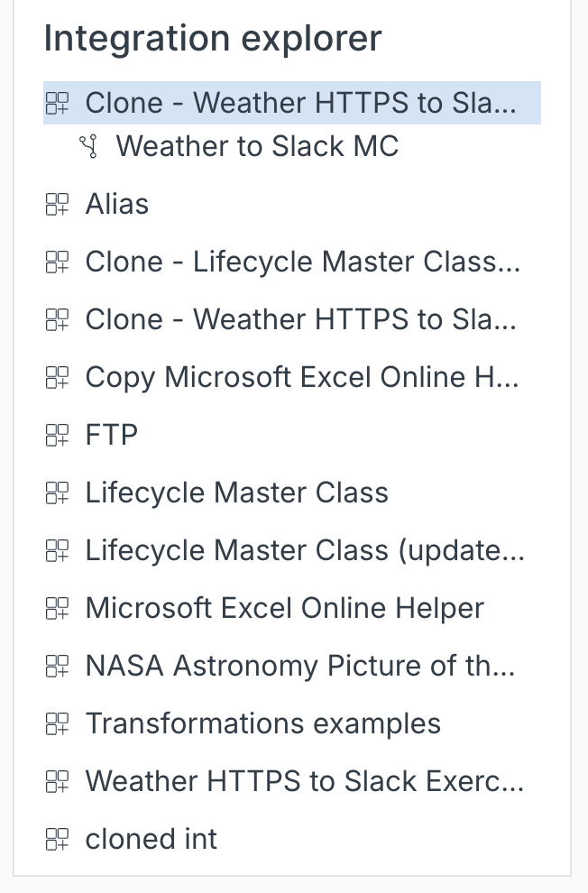The height and width of the screenshot is (893, 588).
Task: Select the Lifecycle Master Class (update...) integration
Action: tap(304, 551)
